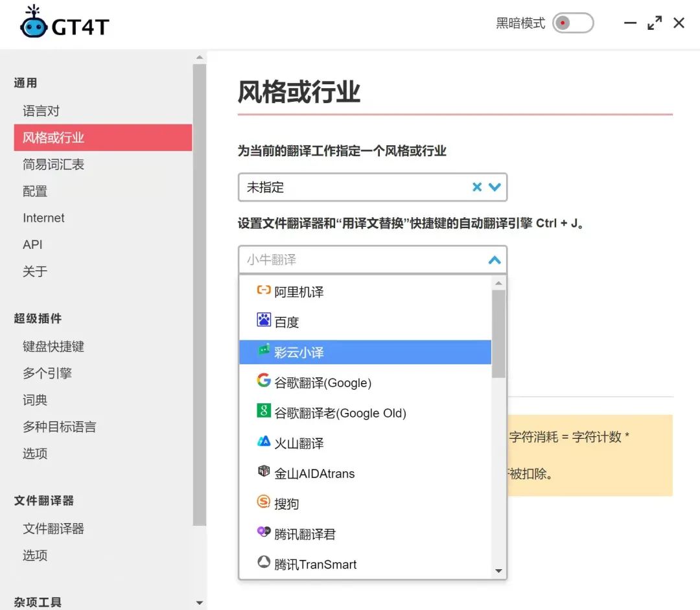
Task: Click the 通用 section heading
Action: (25, 83)
